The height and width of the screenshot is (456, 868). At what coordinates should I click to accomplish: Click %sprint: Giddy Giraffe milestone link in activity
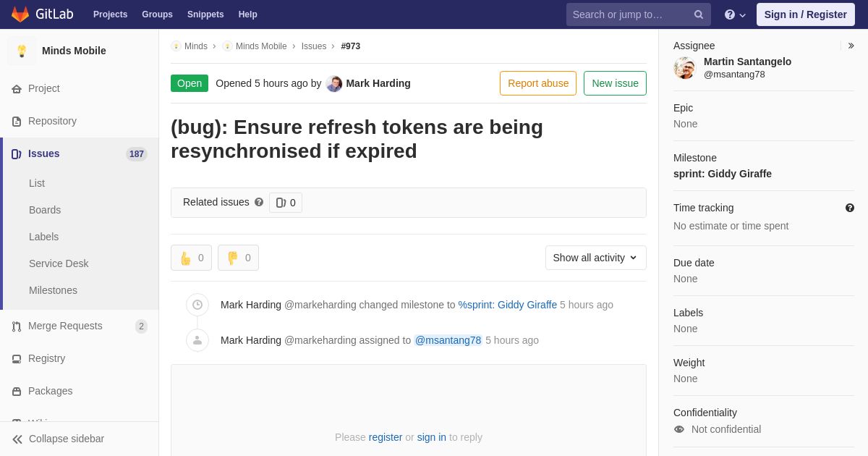click(x=508, y=305)
